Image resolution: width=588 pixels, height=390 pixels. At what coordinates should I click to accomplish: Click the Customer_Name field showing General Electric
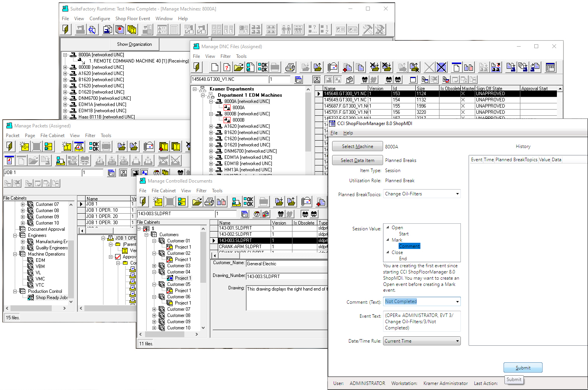(287, 264)
